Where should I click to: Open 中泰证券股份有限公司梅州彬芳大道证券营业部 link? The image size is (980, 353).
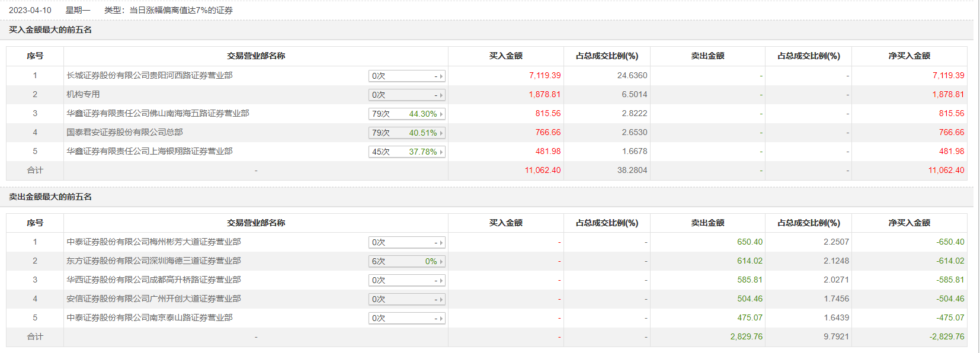pos(153,242)
